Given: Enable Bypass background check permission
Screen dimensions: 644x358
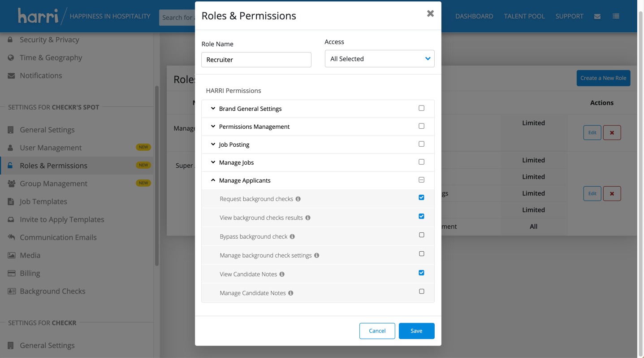Looking at the screenshot, I should 421,235.
